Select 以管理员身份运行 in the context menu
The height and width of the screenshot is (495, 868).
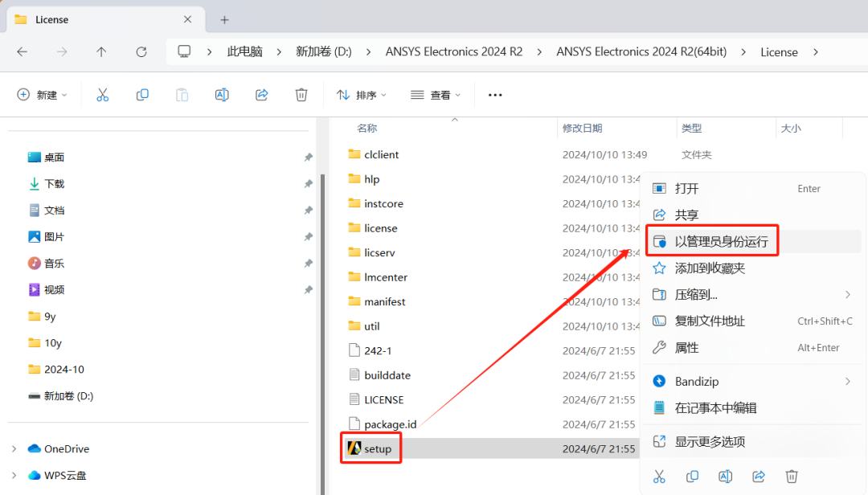(753, 241)
